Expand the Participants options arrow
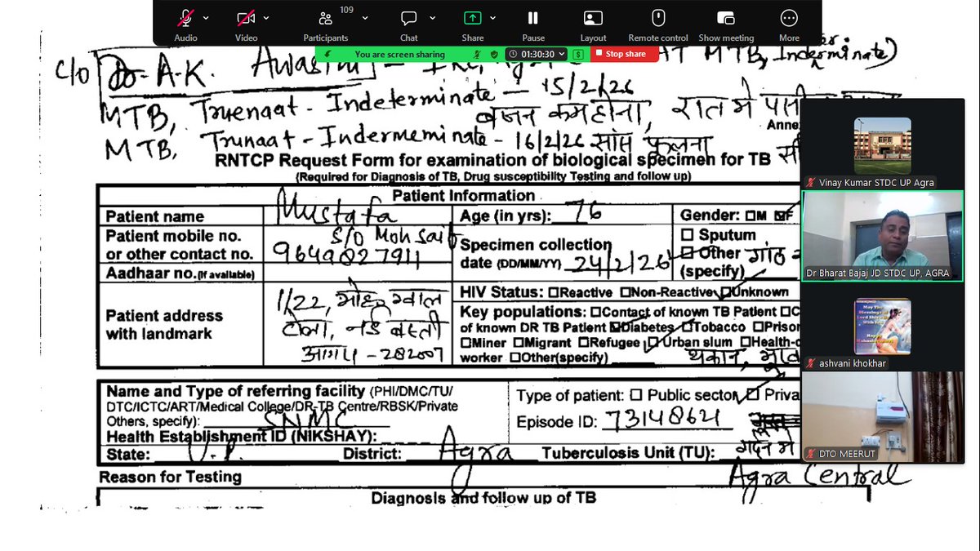Screen dimensions: 980x551 [364, 18]
